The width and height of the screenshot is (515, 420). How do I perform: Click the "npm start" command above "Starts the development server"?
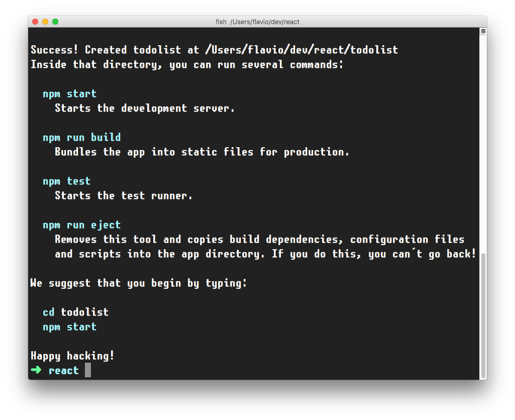(x=69, y=94)
